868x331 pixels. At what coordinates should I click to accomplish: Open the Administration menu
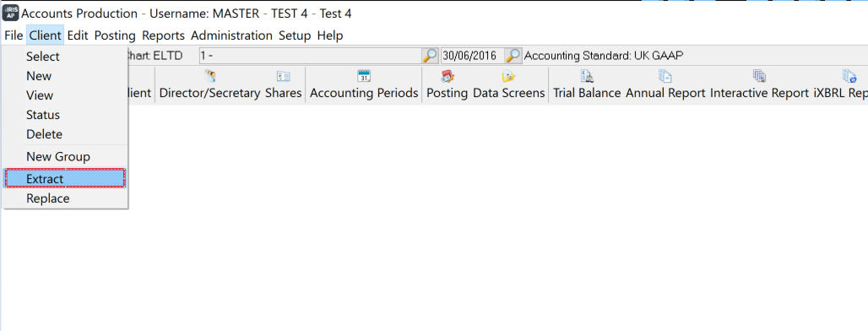coord(231,35)
